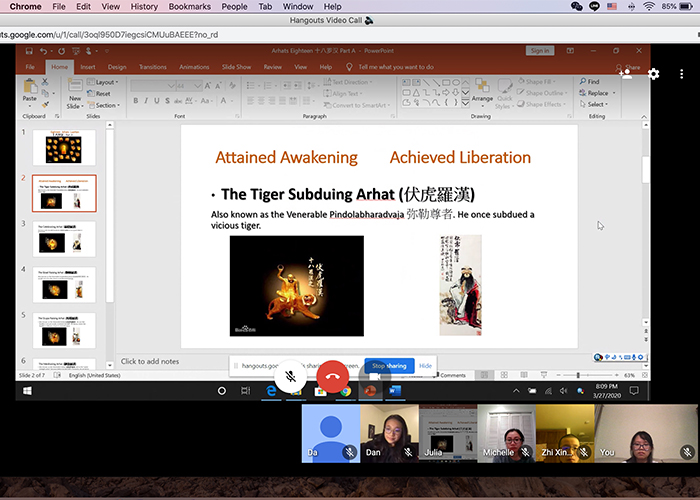Open the Arrange tool in Drawing group
The height and width of the screenshot is (500, 700).
point(482,92)
